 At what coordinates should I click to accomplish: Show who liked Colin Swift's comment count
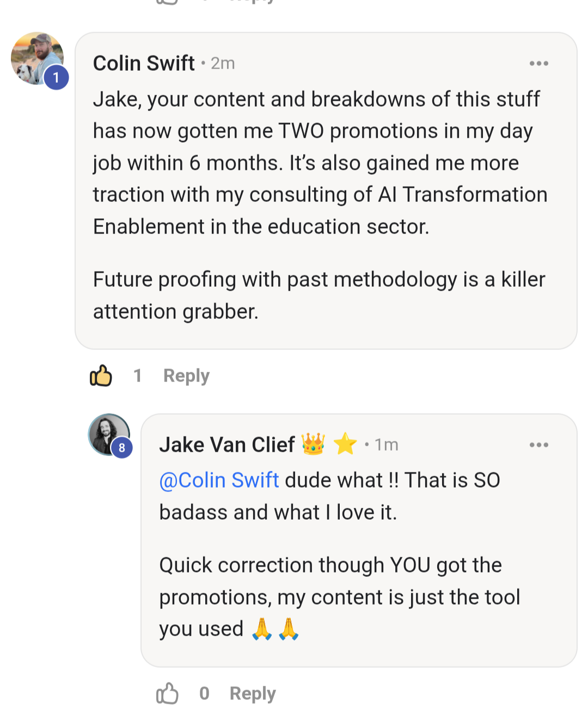click(138, 376)
